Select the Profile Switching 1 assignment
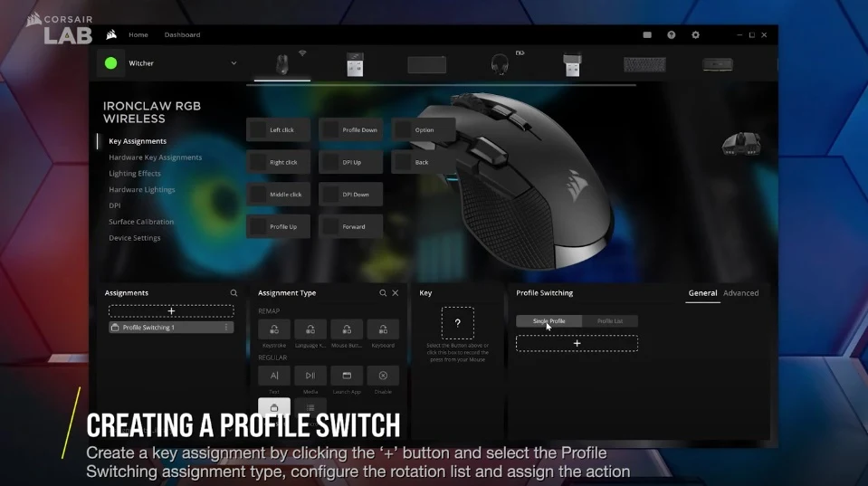 (x=171, y=328)
